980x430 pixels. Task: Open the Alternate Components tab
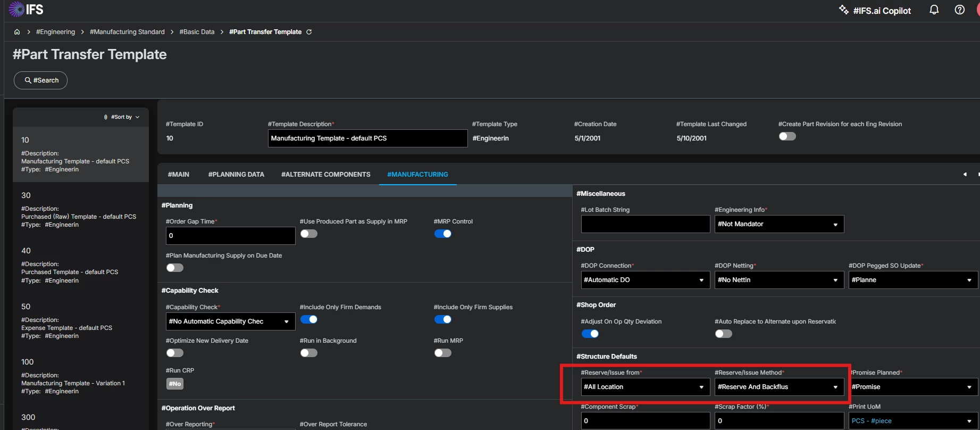click(x=325, y=175)
